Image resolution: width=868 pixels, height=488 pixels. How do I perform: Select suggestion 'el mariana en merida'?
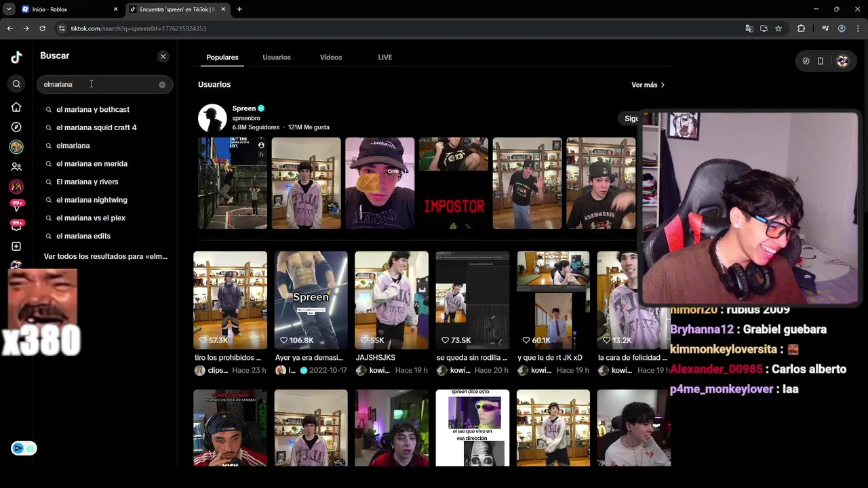pyautogui.click(x=92, y=164)
